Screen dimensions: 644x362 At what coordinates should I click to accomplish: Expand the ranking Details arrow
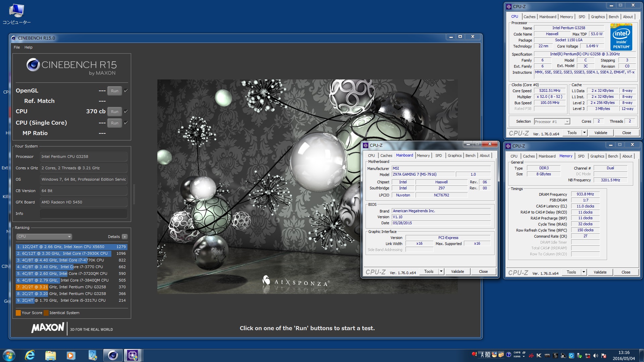(x=124, y=237)
